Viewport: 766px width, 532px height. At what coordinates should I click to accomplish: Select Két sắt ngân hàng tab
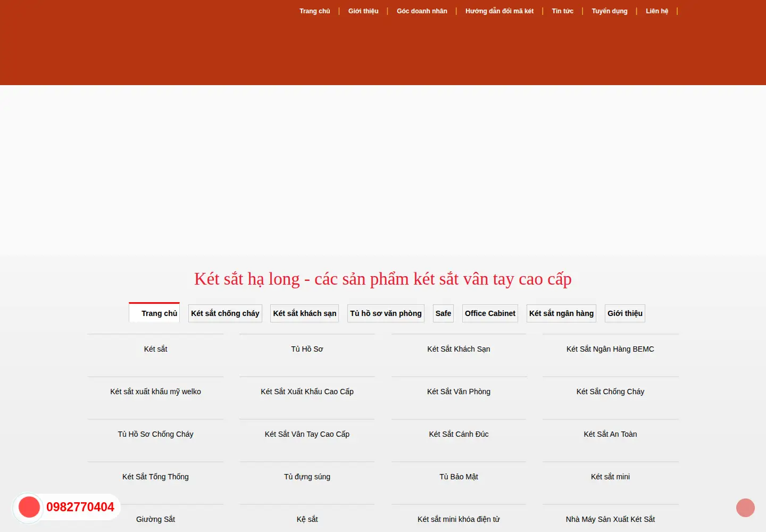(x=561, y=313)
